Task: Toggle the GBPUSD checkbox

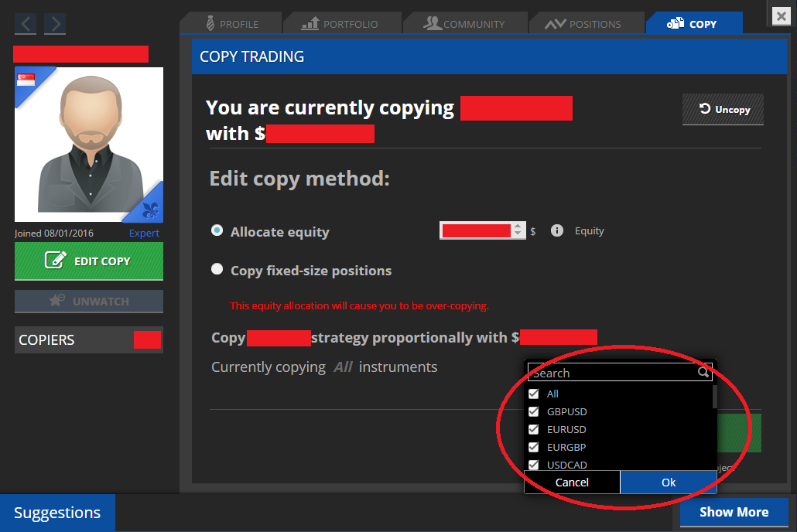Action: [x=533, y=411]
